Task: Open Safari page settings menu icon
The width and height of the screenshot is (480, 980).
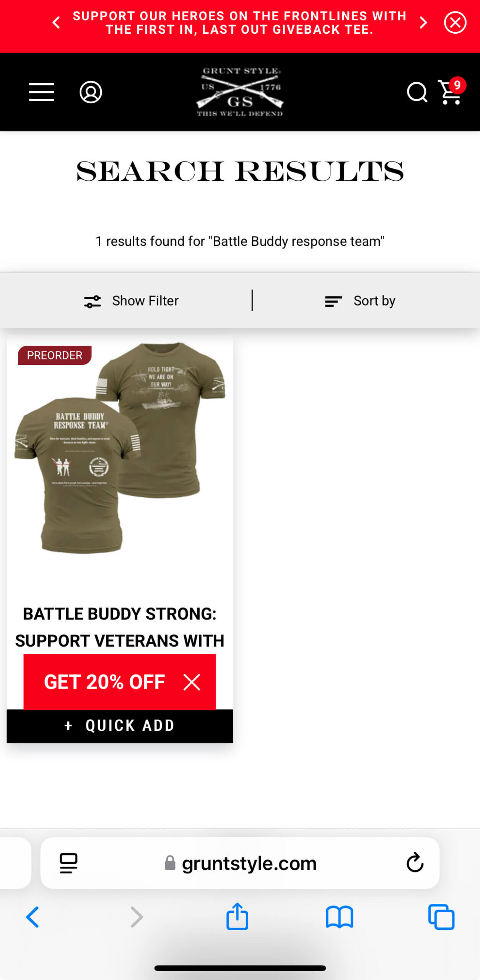Action: (69, 863)
